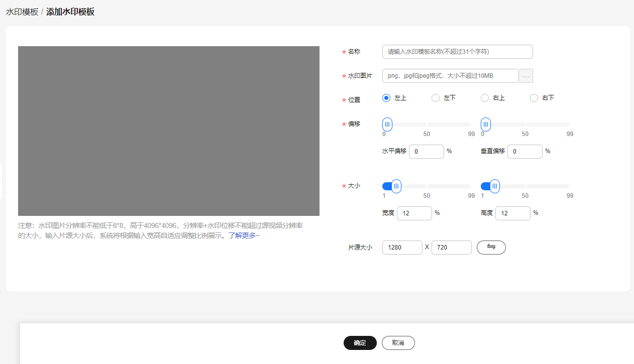Image resolution: width=634 pixels, height=364 pixels.
Task: Focus the 水平偏移 percentage input
Action: point(427,152)
